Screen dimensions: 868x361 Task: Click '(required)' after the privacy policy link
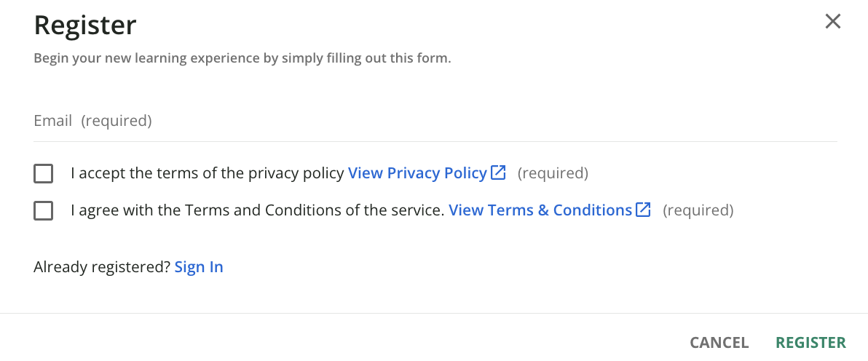point(553,173)
